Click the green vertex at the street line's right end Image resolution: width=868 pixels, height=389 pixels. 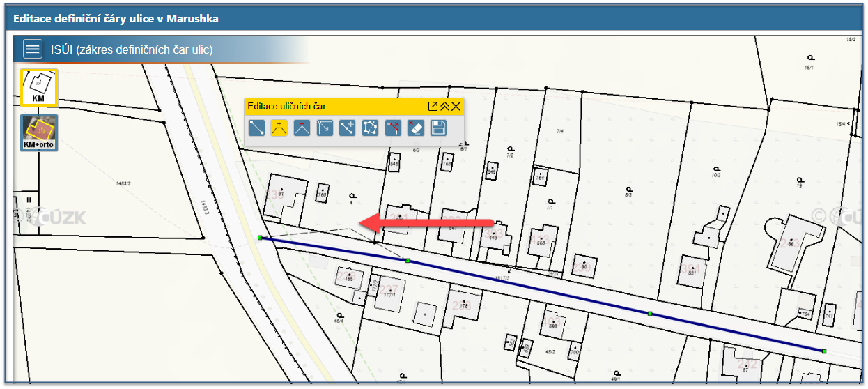pos(823,351)
